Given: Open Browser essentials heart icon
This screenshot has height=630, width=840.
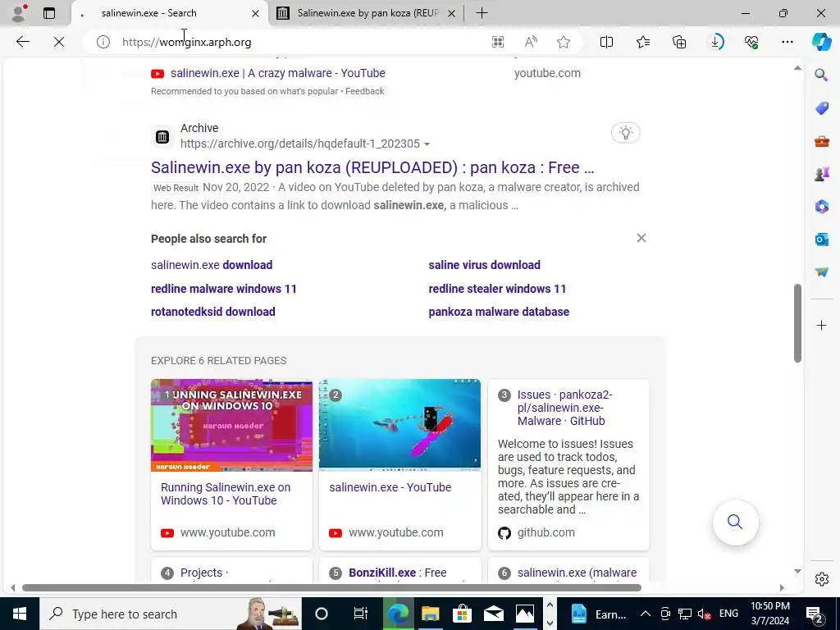Looking at the screenshot, I should tap(751, 42).
